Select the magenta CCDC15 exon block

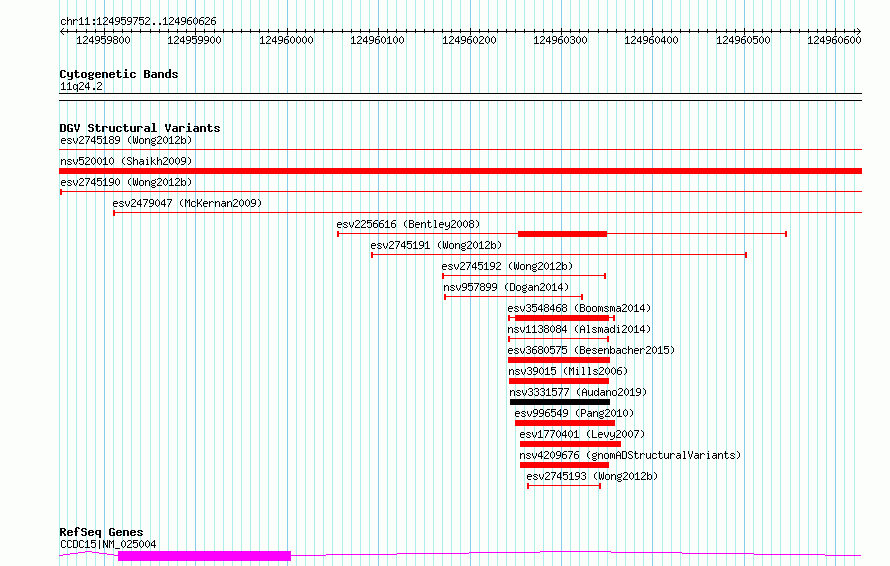(x=204, y=556)
